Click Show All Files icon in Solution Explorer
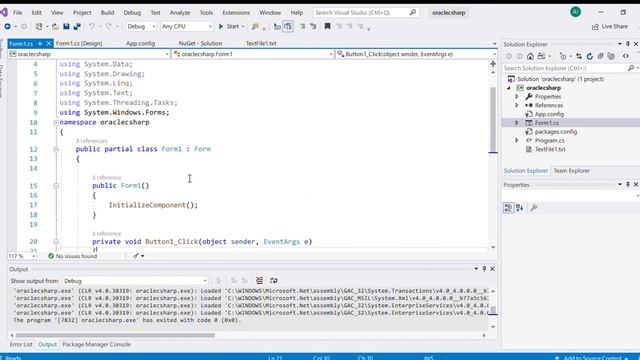 611,56
